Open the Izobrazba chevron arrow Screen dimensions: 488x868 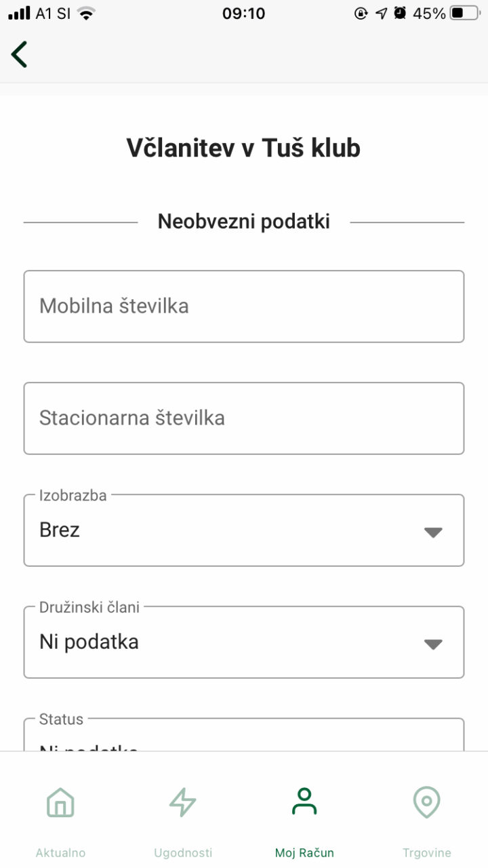click(434, 532)
